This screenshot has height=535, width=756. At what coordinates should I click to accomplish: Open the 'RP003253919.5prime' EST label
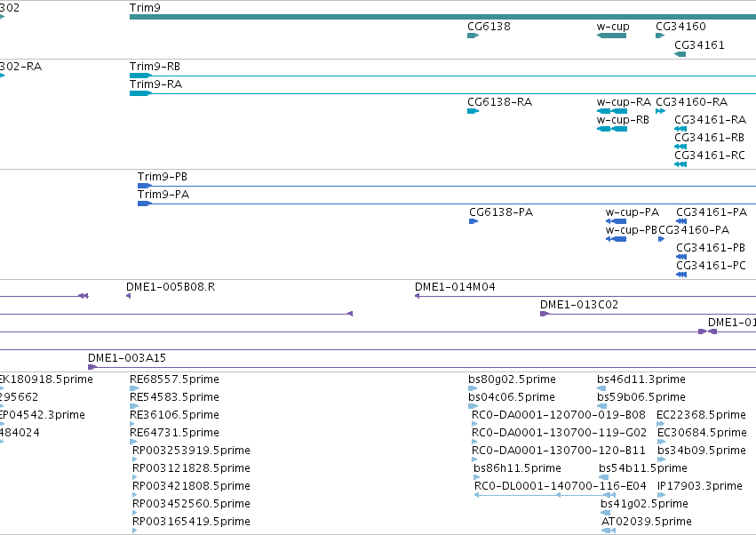(191, 451)
